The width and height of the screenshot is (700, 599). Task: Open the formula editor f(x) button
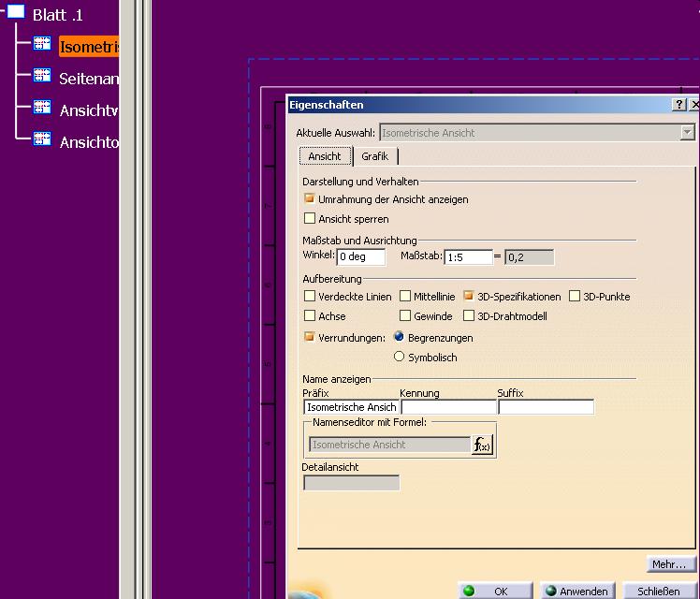pyautogui.click(x=482, y=445)
